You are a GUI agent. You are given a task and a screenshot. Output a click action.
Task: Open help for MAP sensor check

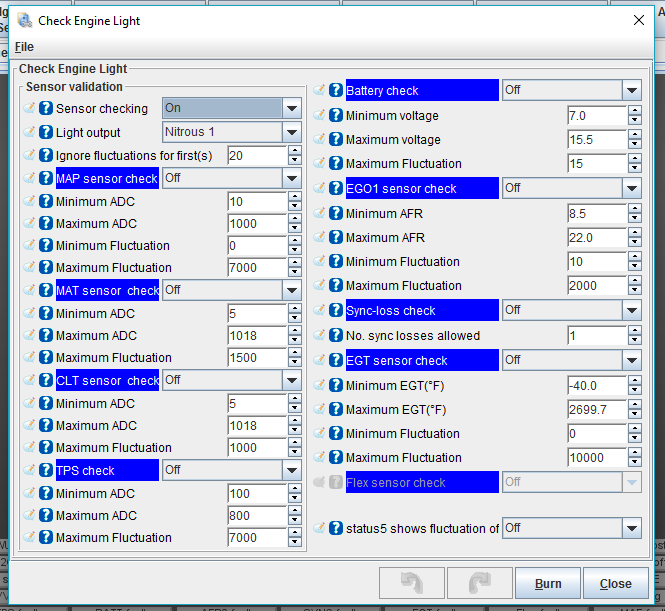coord(46,178)
